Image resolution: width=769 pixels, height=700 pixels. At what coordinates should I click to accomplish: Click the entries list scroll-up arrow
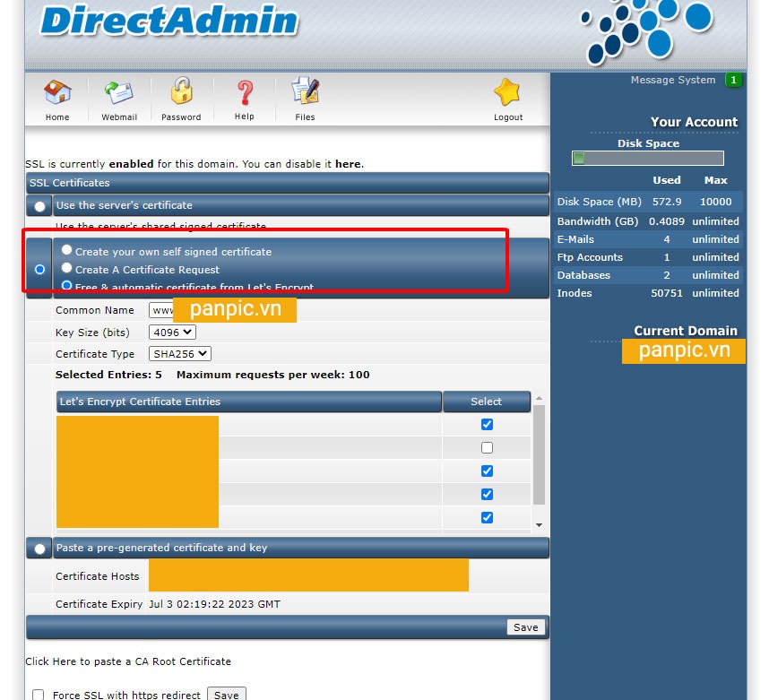[539, 398]
